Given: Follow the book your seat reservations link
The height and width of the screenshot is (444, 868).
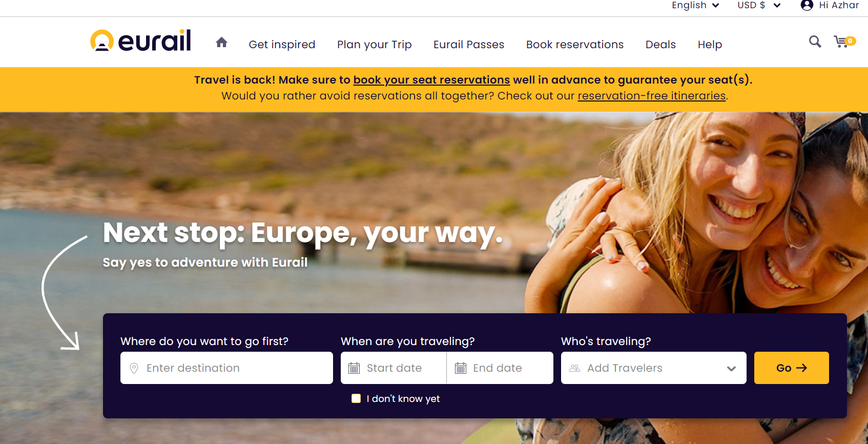Looking at the screenshot, I should click(x=431, y=80).
